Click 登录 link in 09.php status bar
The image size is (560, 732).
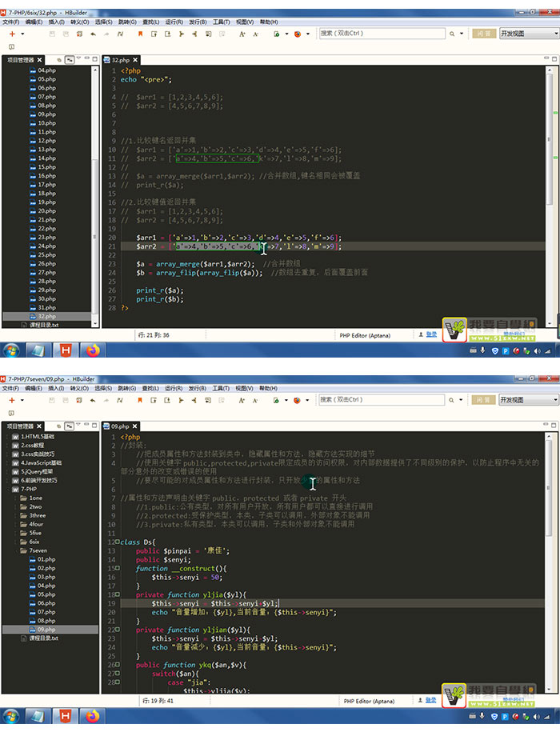coord(431,701)
